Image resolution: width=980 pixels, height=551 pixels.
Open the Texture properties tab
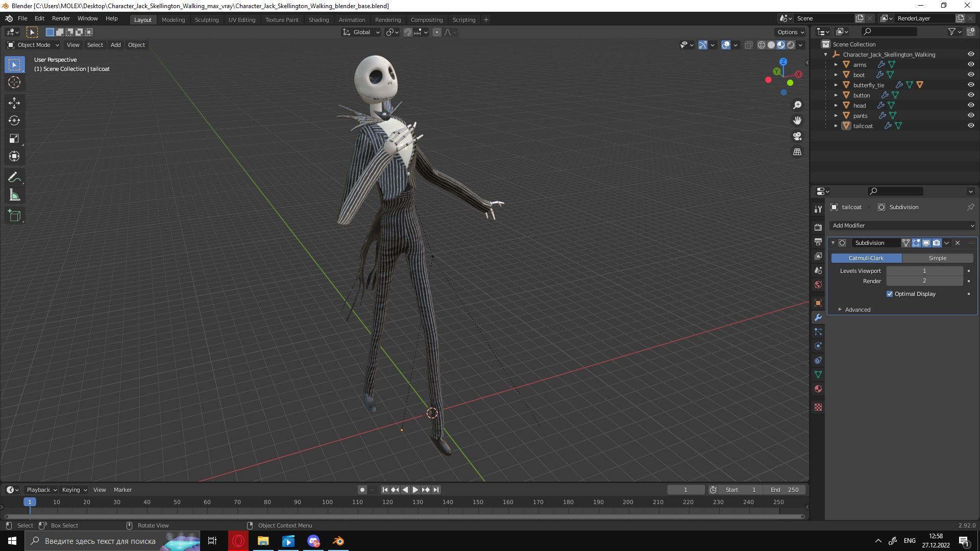point(818,407)
